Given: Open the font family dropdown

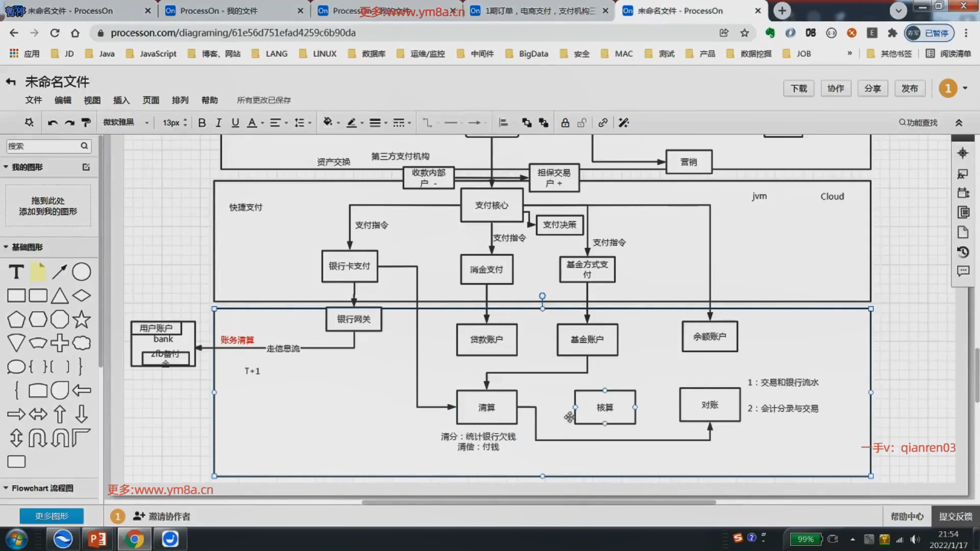Looking at the screenshot, I should pyautogui.click(x=126, y=122).
